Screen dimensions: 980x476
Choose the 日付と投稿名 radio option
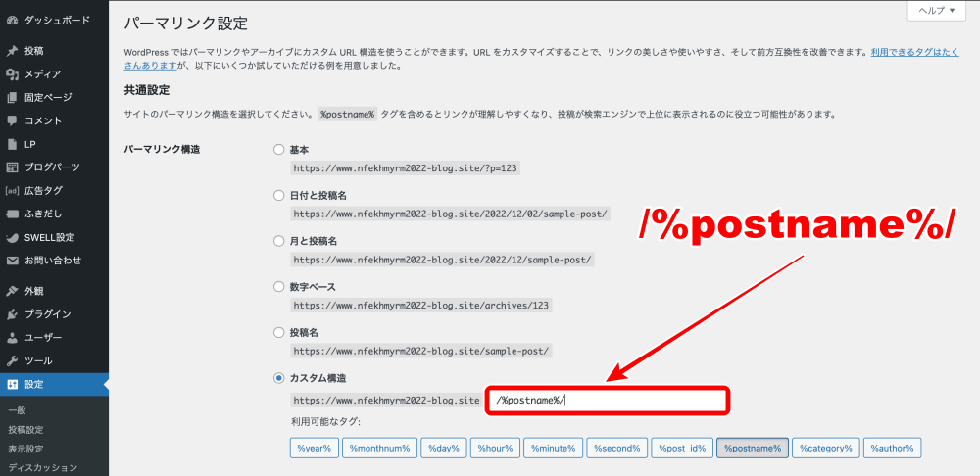[279, 195]
